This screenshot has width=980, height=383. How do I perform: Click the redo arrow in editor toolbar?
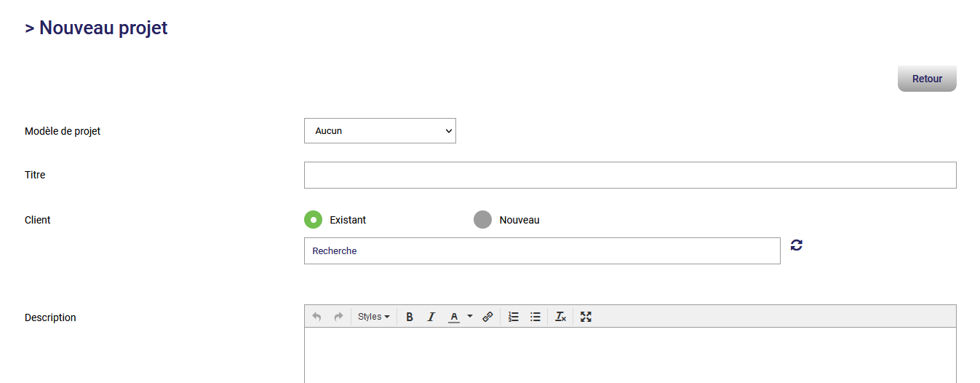coord(338,317)
